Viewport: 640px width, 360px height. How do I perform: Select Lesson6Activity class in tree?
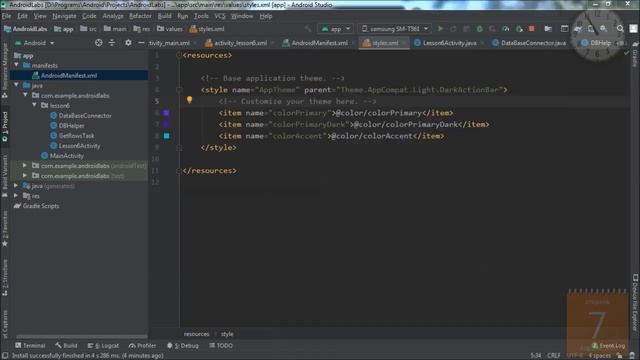pos(79,146)
